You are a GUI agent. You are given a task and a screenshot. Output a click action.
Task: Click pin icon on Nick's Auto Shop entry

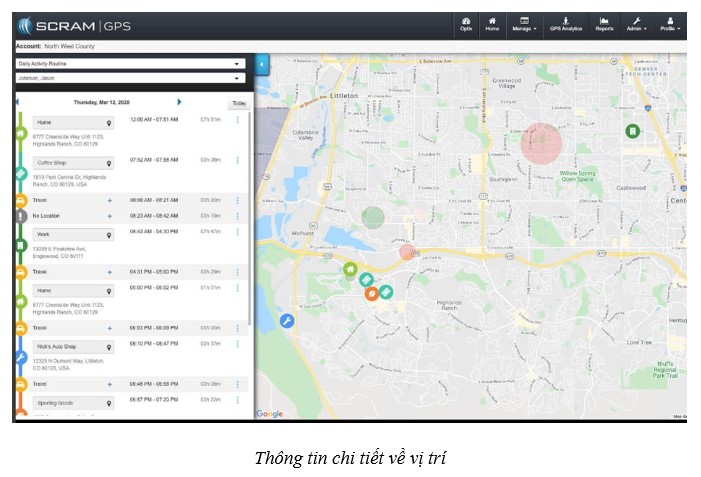tap(109, 347)
